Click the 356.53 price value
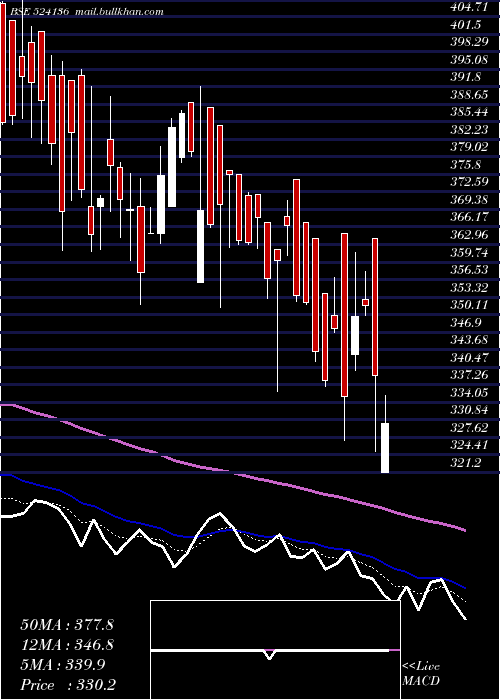This screenshot has width=500, height=700. point(469,270)
